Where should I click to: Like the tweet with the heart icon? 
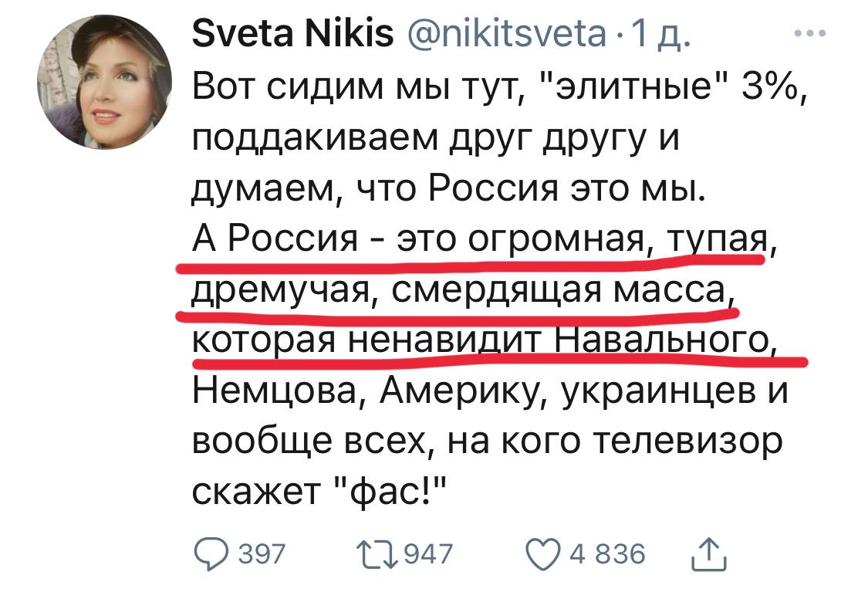pyautogui.click(x=544, y=553)
